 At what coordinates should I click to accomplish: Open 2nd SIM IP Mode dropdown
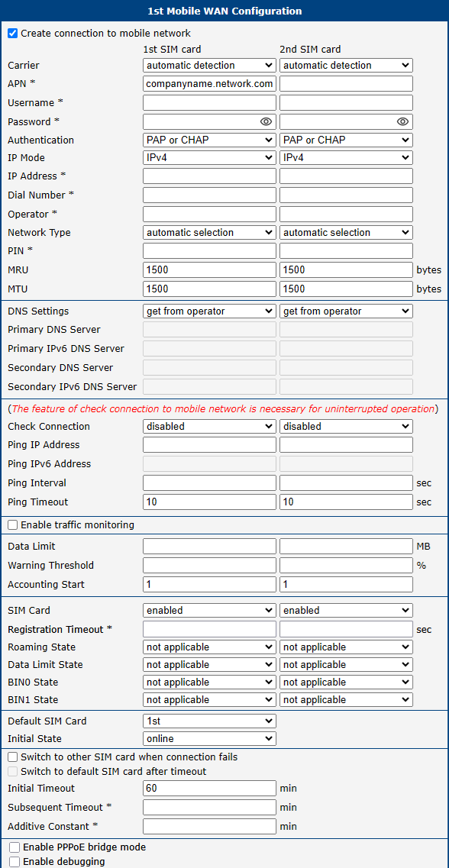pos(346,158)
